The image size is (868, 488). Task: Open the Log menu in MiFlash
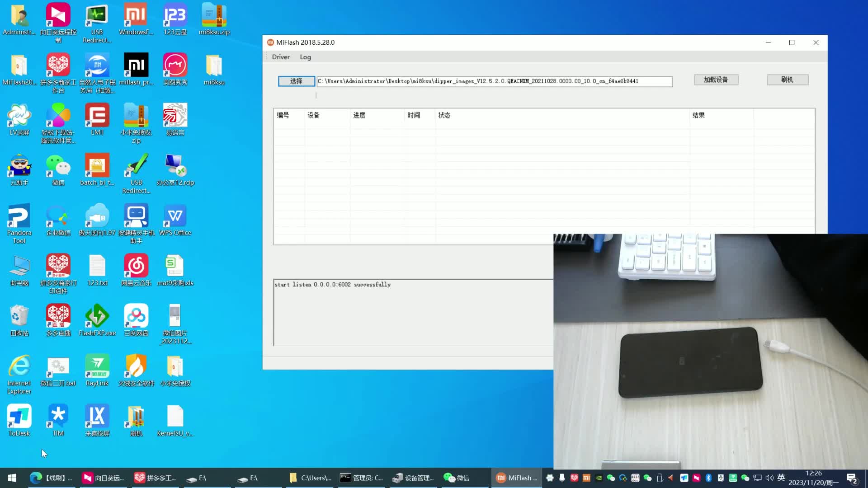(305, 57)
